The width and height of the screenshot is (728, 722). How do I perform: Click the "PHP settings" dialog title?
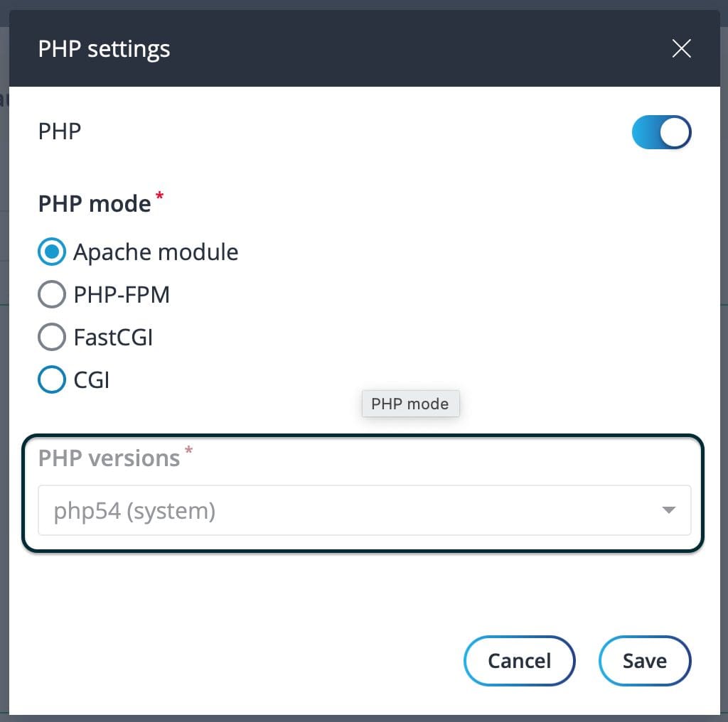[x=104, y=50]
